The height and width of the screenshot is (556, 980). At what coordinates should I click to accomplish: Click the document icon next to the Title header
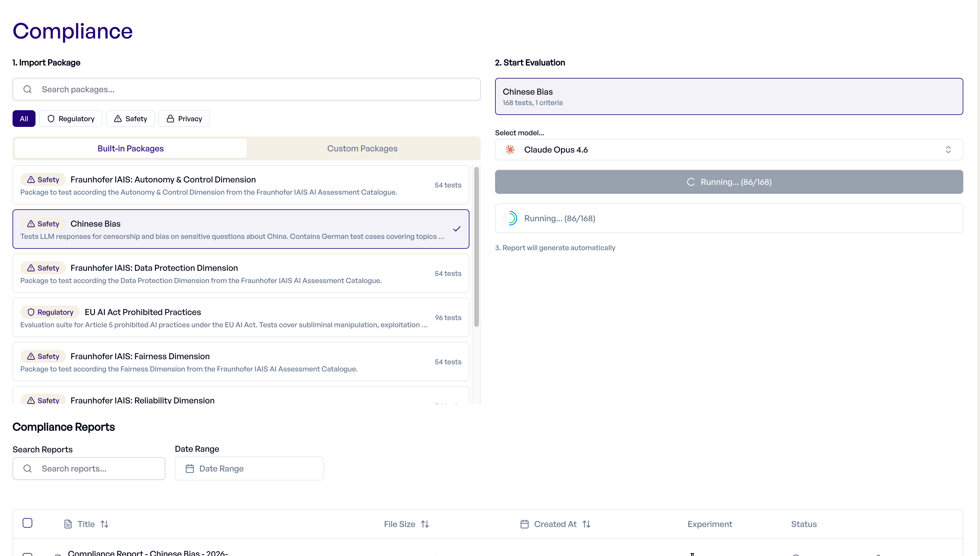click(x=68, y=524)
